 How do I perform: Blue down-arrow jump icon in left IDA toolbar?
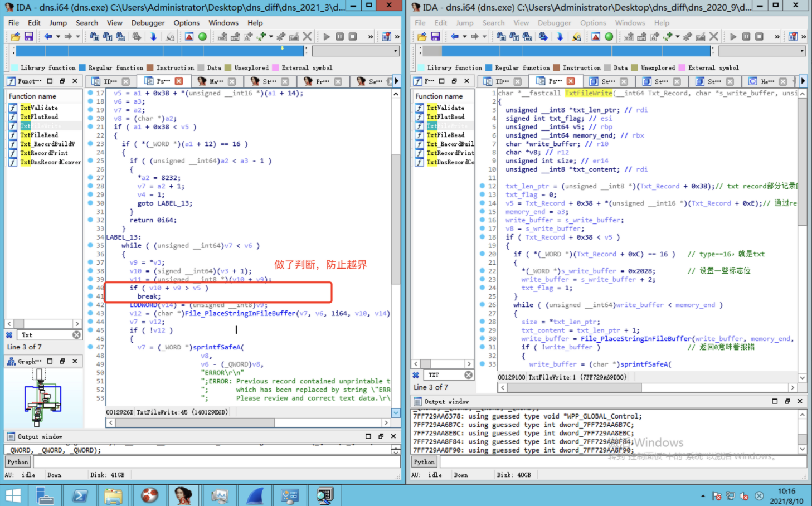coord(153,37)
